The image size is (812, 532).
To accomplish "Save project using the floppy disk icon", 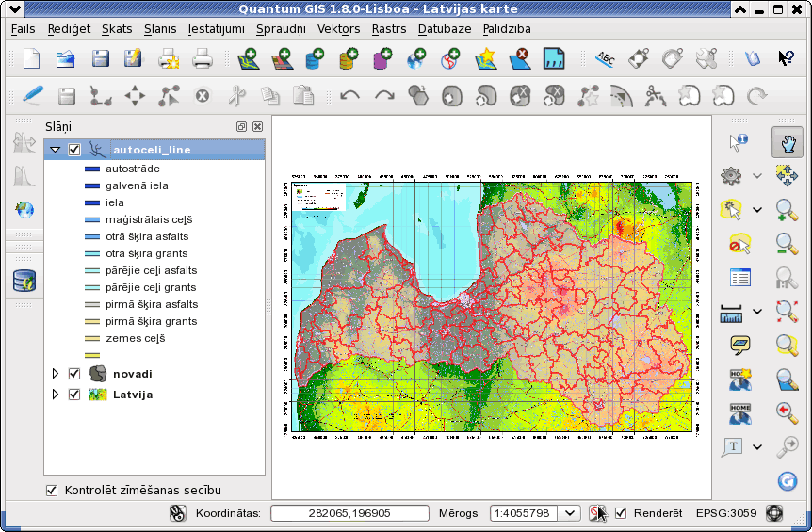I will [101, 58].
